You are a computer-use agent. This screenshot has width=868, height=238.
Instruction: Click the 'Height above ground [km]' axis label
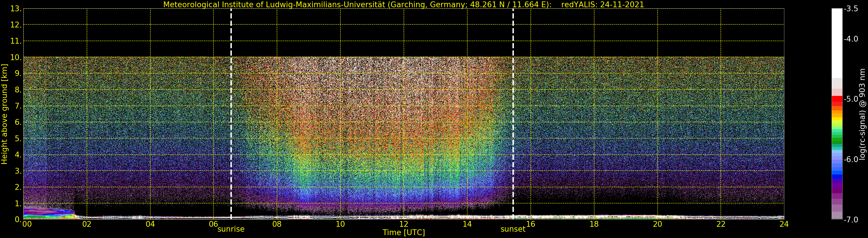4,114
